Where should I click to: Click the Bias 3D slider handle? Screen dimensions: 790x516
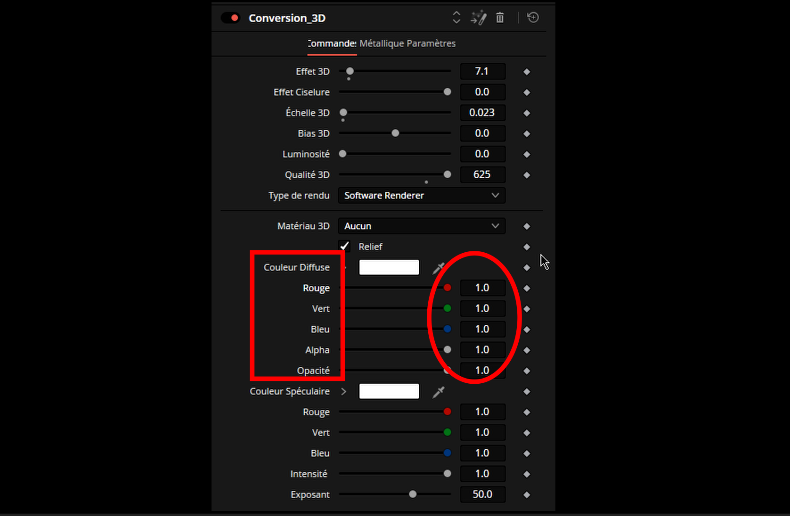[x=395, y=133]
